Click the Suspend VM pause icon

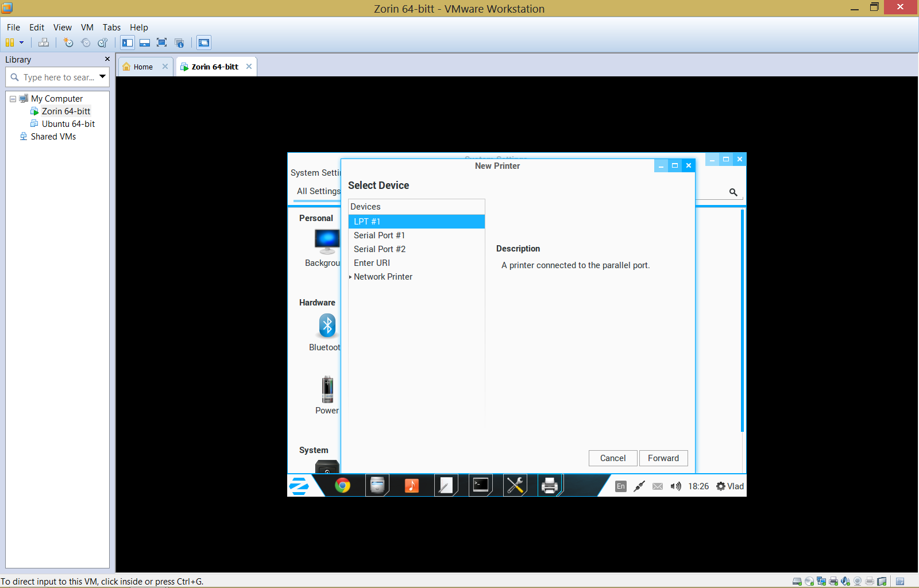tap(9, 42)
